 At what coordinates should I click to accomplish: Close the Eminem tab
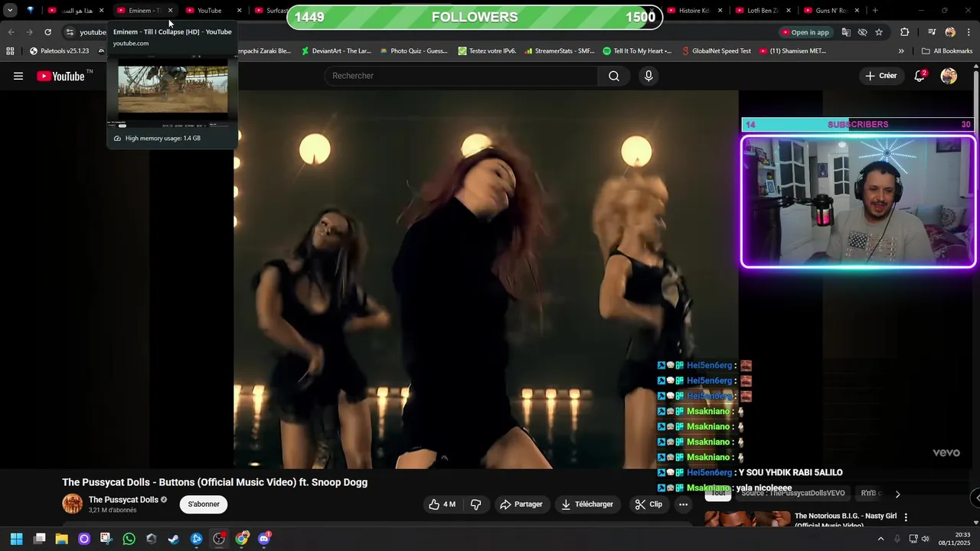point(170,11)
